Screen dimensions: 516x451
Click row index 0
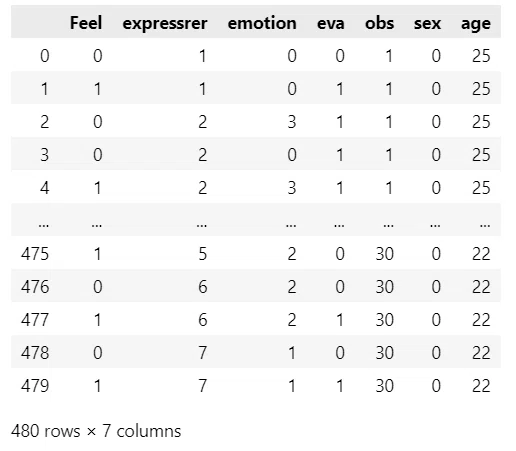click(x=45, y=56)
